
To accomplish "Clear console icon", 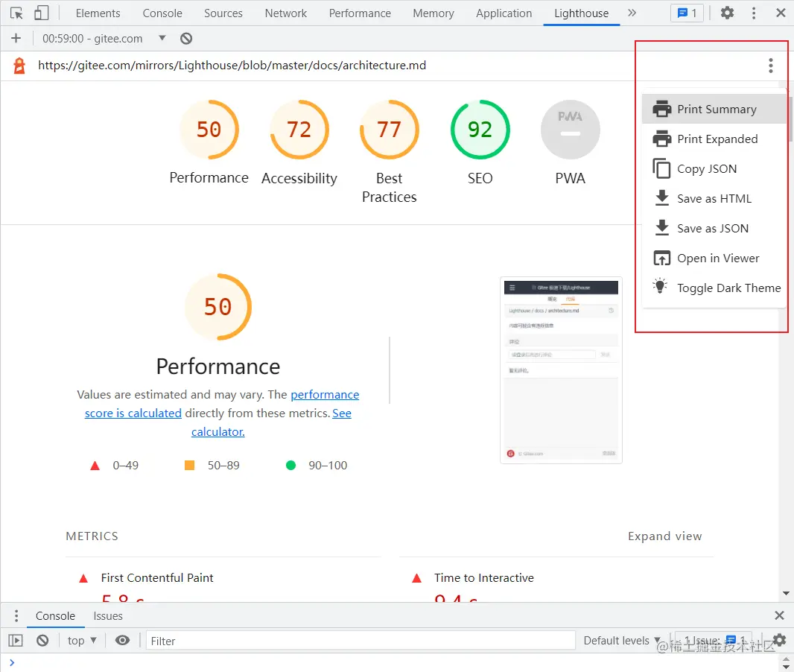I will pyautogui.click(x=42, y=641).
